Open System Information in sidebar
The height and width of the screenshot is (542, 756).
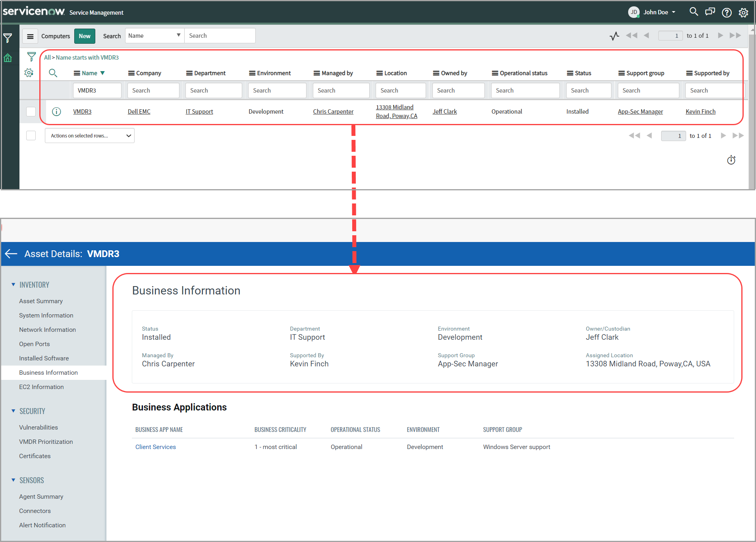point(46,316)
